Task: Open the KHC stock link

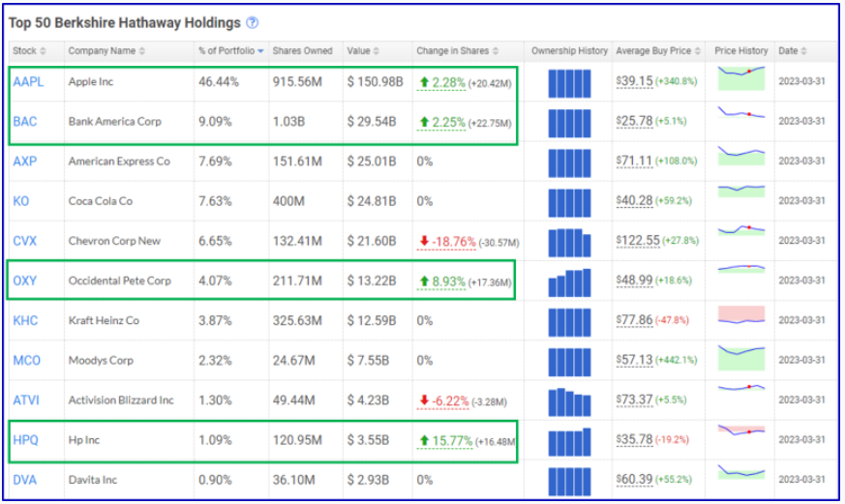Action: click(25, 320)
